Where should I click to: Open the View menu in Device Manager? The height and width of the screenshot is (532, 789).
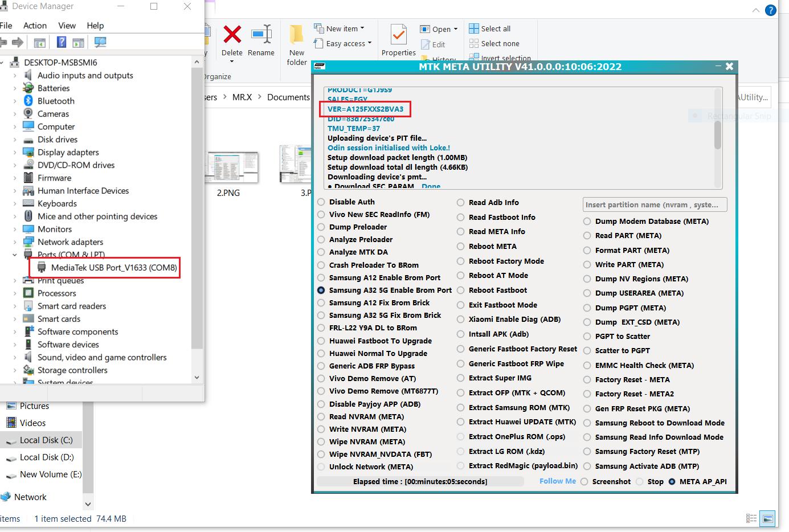(67, 25)
